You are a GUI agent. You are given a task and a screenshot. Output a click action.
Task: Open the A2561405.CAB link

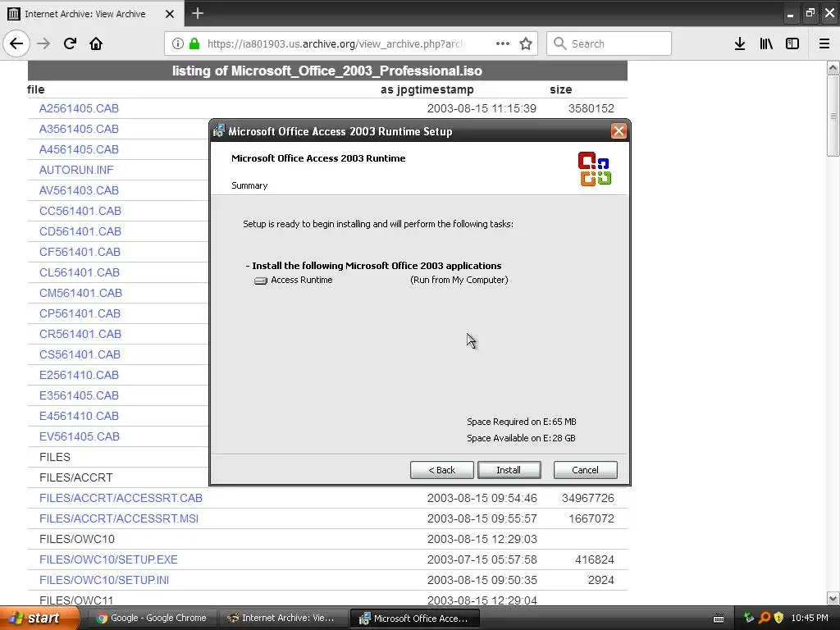79,108
